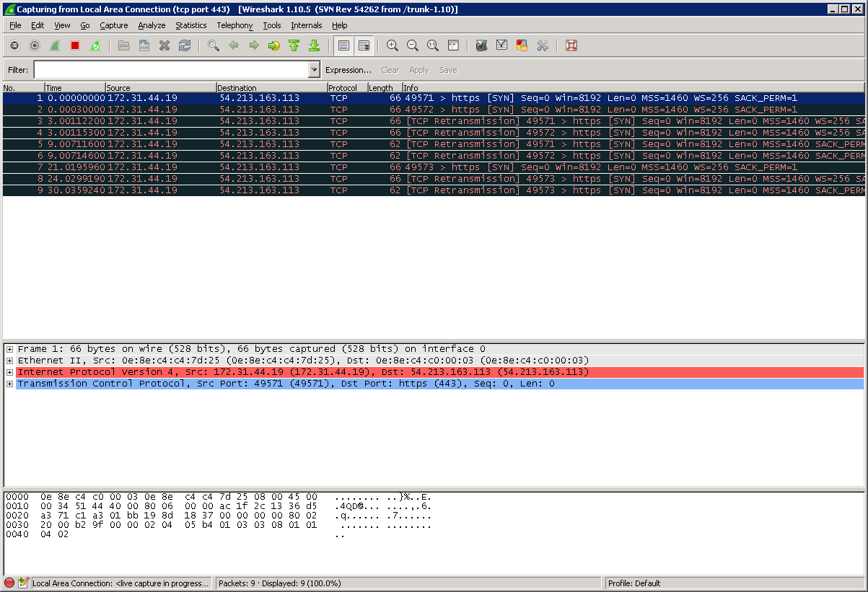The width and height of the screenshot is (868, 592).
Task: Expand the Frame 1 details tree
Action: tap(9, 349)
